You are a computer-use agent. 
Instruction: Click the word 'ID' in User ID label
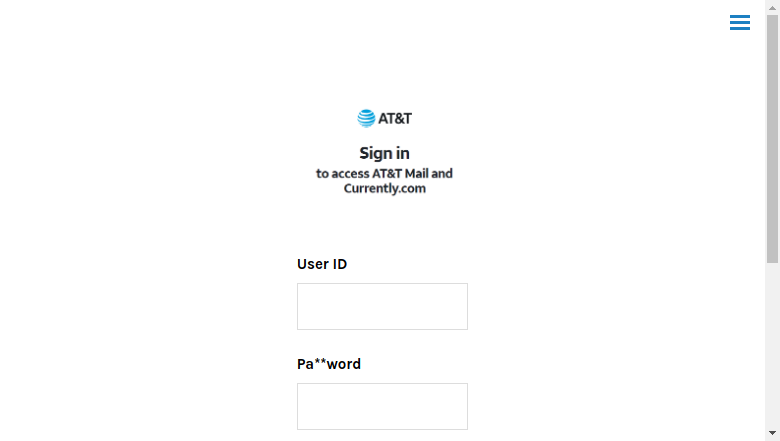(x=339, y=264)
